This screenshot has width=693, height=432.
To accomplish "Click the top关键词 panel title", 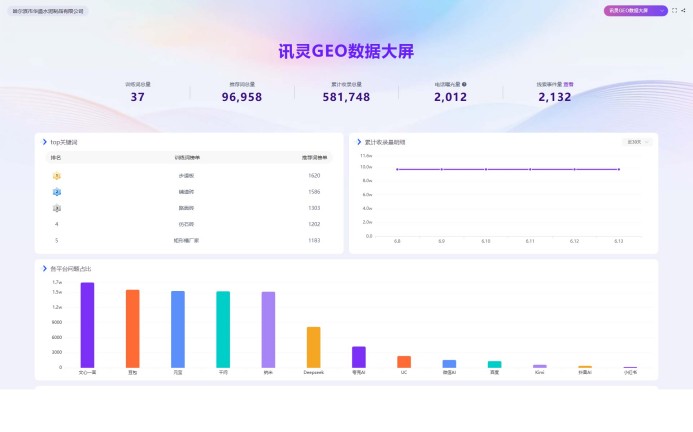I will click(64, 142).
